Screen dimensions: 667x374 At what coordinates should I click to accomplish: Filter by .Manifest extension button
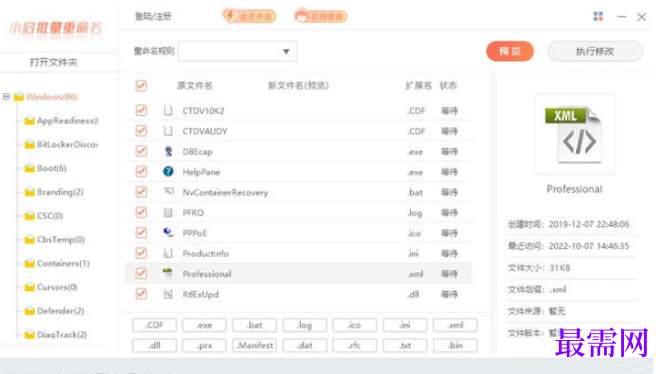coord(254,345)
